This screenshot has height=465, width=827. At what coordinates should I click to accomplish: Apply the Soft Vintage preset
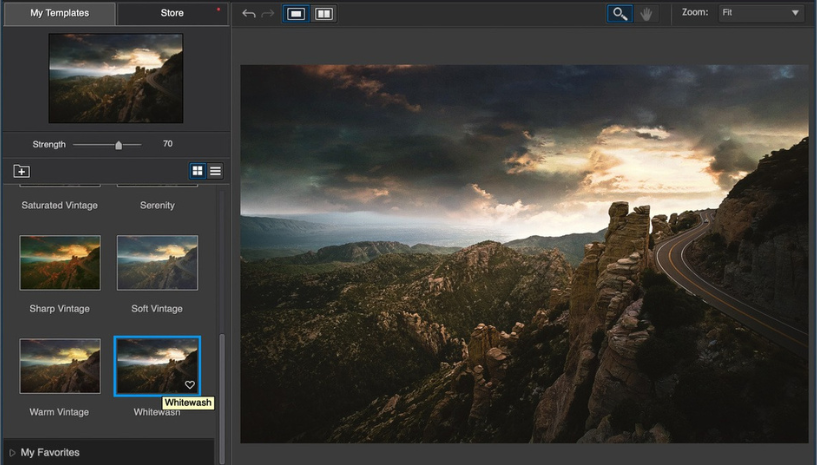[157, 263]
